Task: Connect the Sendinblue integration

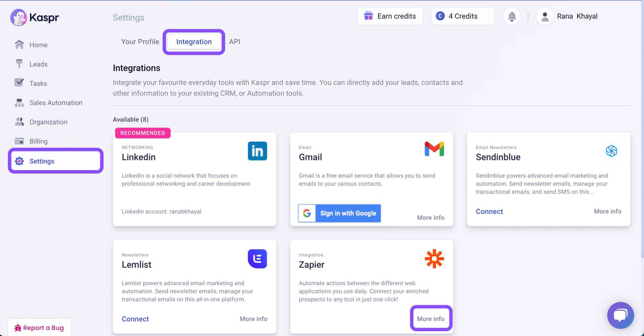Action: point(489,212)
